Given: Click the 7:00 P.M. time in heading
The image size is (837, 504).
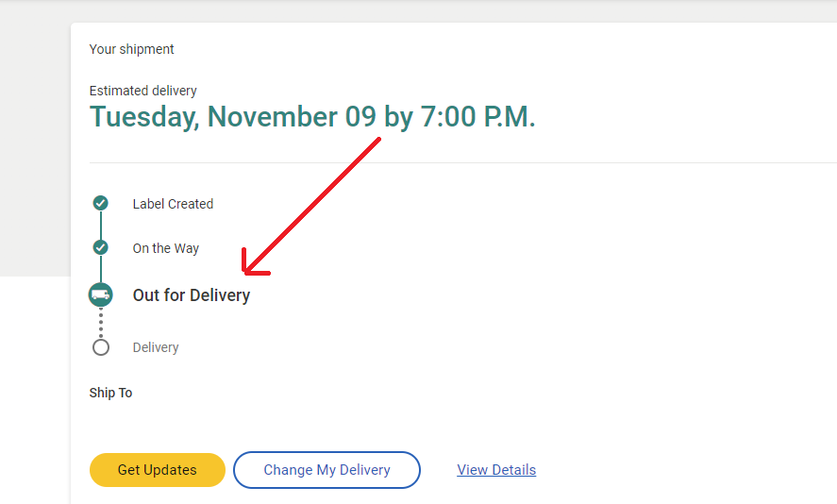Looking at the screenshot, I should pos(477,117).
